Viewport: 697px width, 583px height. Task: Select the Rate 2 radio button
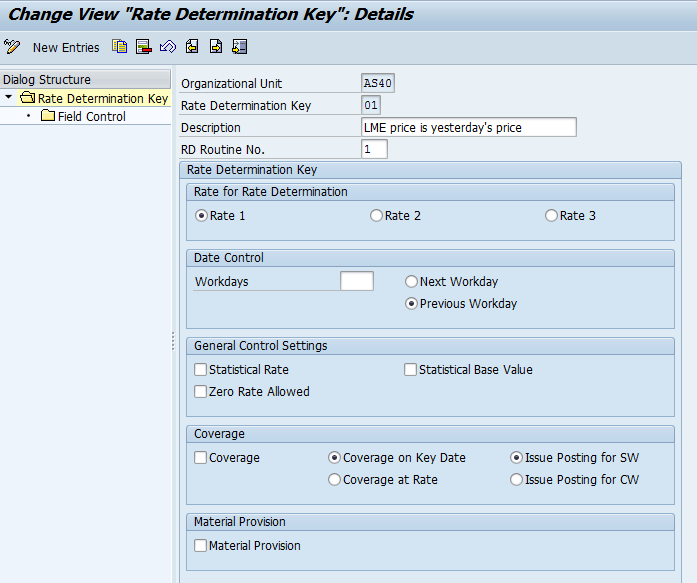pyautogui.click(x=377, y=216)
